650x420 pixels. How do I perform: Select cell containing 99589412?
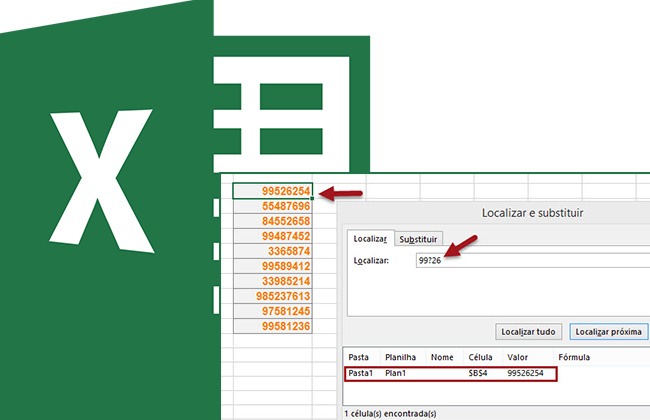(273, 266)
